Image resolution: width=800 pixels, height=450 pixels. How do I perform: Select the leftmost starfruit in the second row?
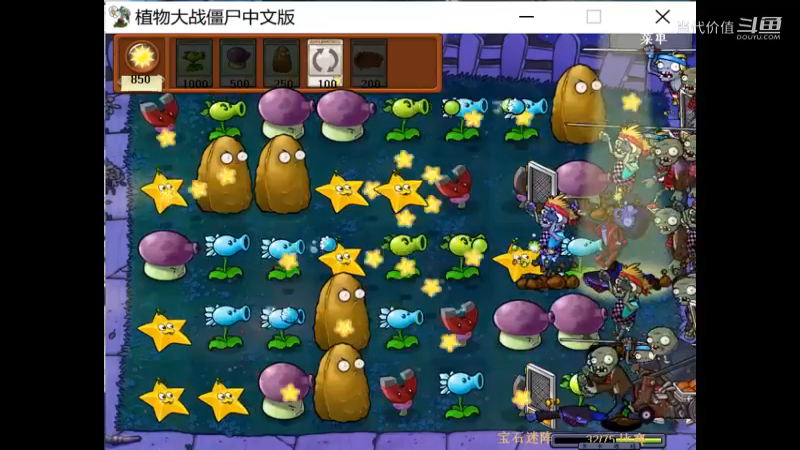[x=163, y=191]
